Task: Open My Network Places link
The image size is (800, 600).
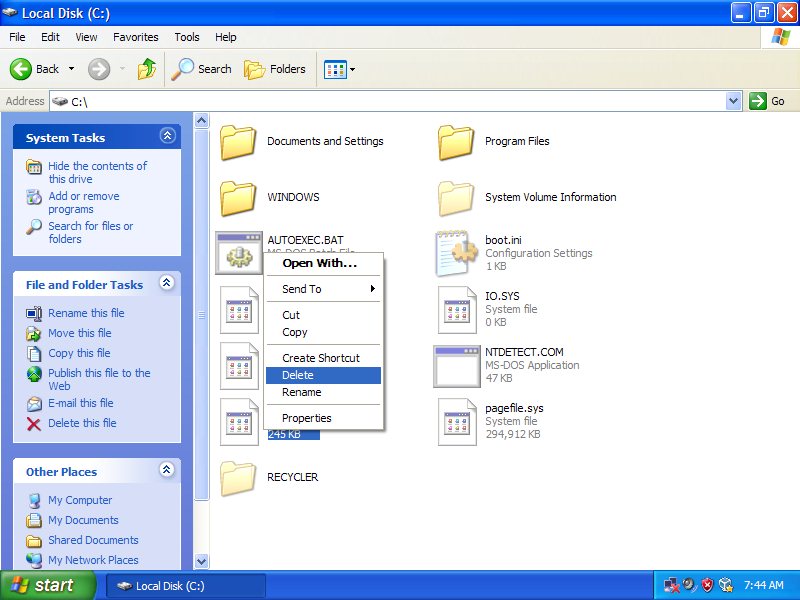Action: point(93,560)
